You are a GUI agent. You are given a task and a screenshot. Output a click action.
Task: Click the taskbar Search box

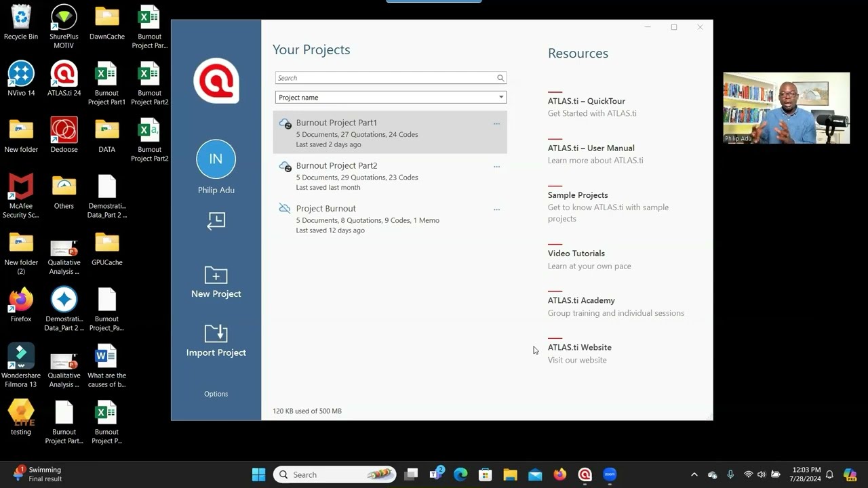tap(335, 474)
